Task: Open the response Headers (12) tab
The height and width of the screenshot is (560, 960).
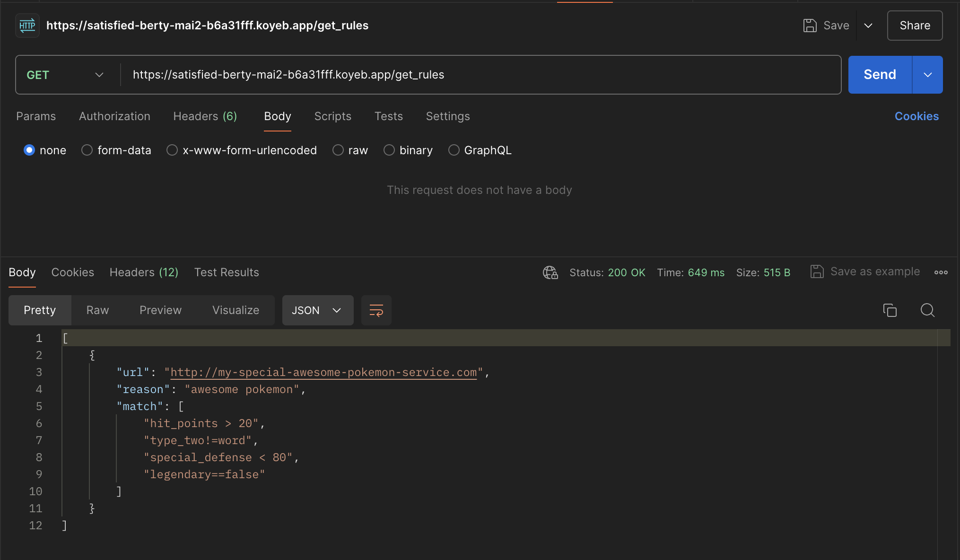Action: point(144,272)
